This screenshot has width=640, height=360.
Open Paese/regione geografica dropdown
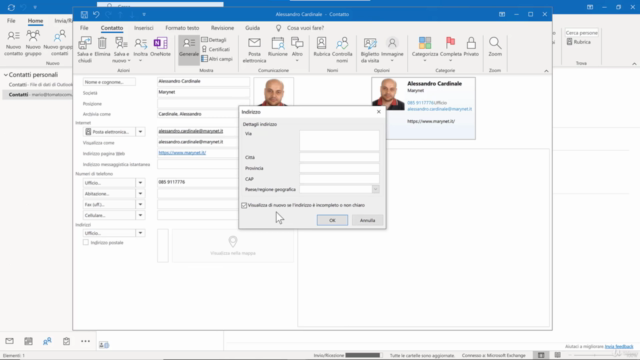point(376,189)
